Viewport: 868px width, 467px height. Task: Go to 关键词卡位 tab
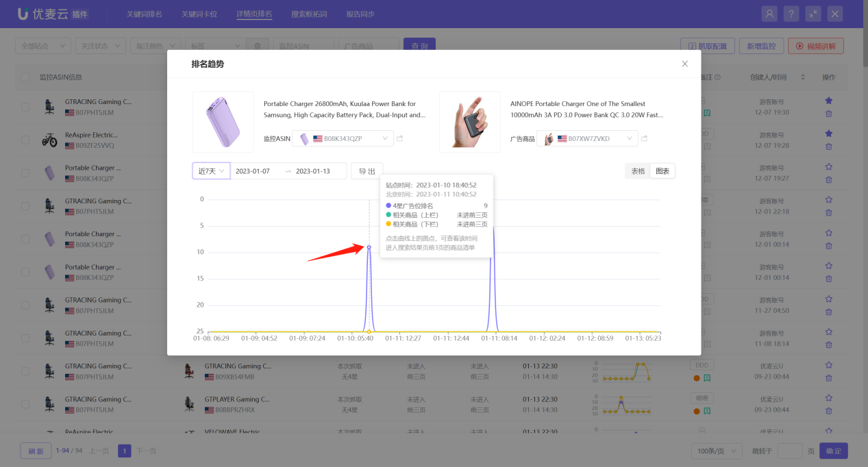(x=199, y=14)
